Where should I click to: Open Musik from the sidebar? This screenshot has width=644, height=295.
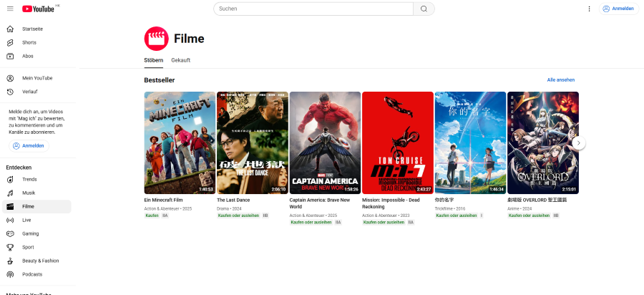coord(36,193)
